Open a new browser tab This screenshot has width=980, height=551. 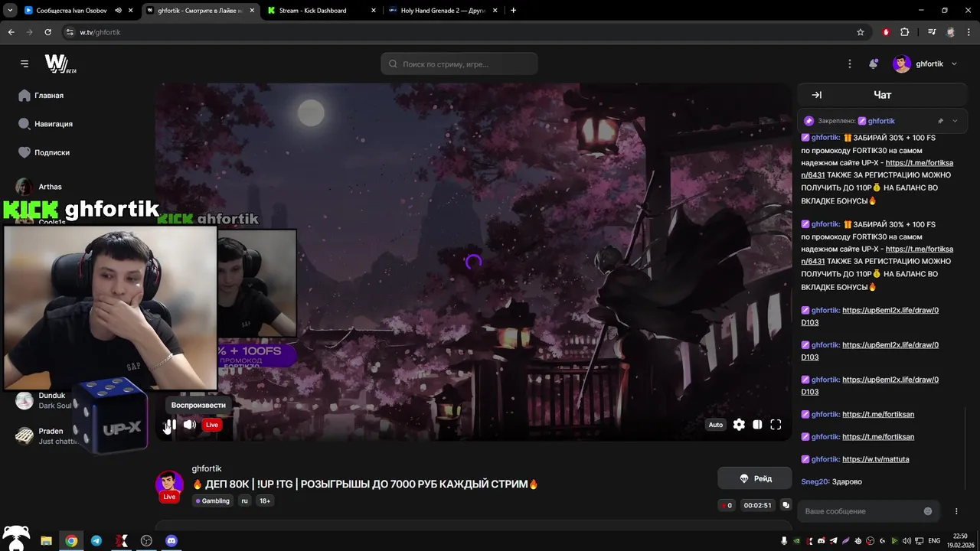click(513, 11)
